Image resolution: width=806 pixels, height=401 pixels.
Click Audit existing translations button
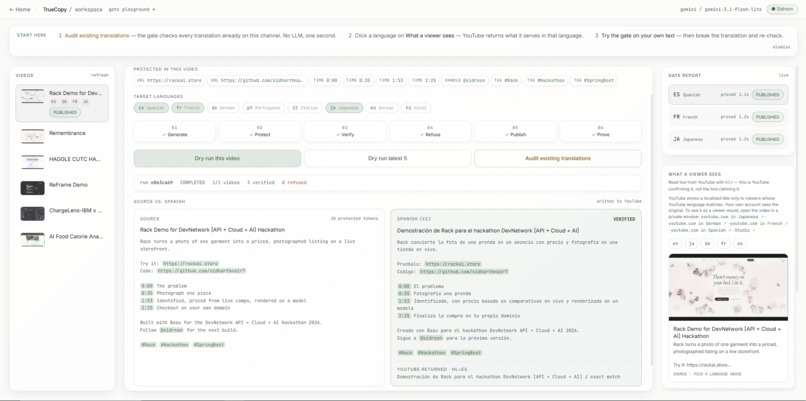(558, 158)
